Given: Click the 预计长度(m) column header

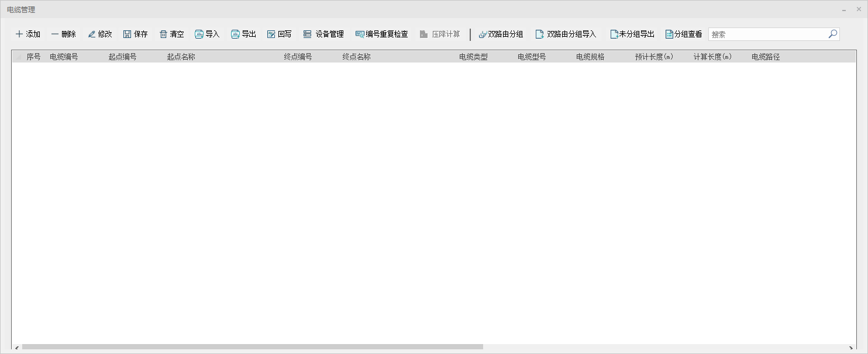Looking at the screenshot, I should 654,57.
